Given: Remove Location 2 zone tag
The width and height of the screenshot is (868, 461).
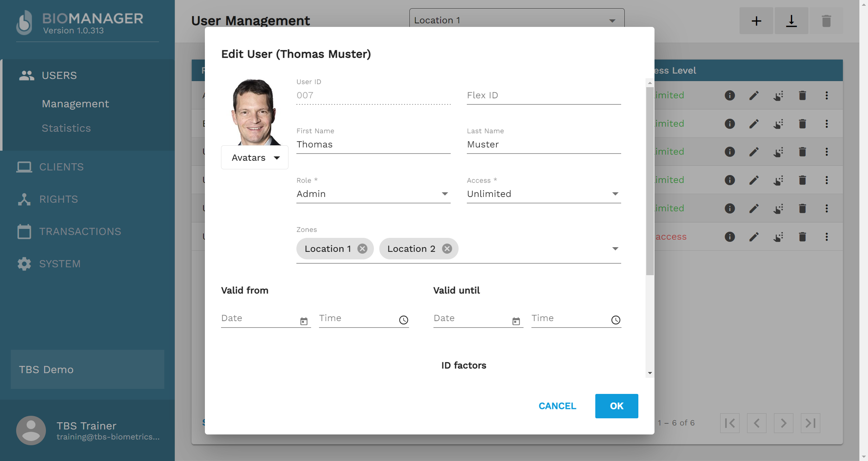Looking at the screenshot, I should pyautogui.click(x=447, y=248).
